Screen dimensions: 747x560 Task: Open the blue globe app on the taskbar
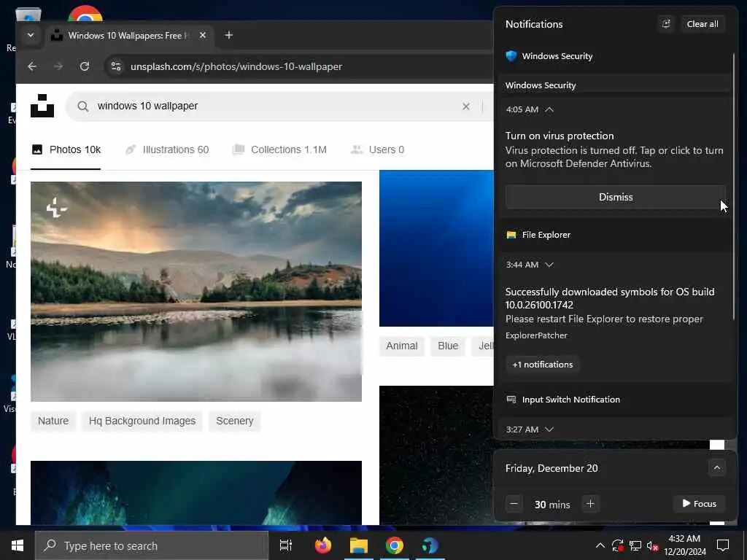coord(430,545)
